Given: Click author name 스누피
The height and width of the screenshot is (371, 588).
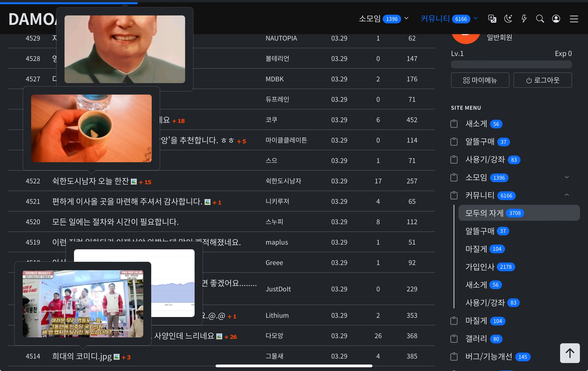Looking at the screenshot, I should click(x=274, y=222).
